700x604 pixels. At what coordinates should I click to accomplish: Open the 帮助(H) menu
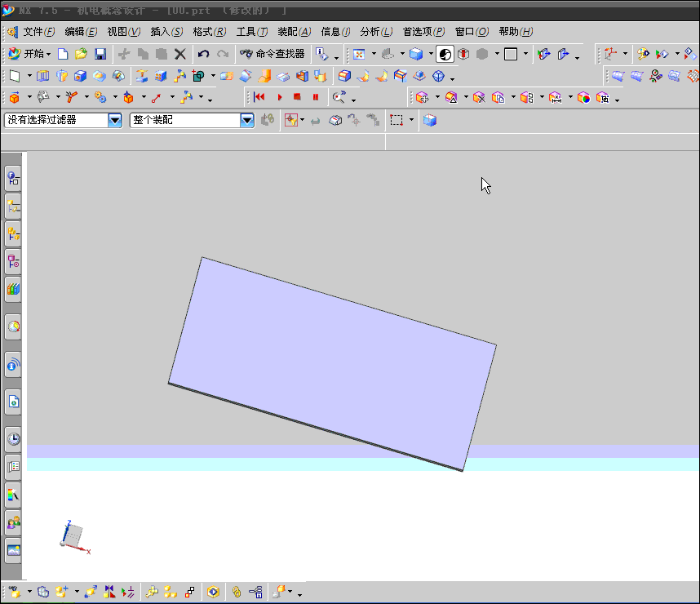pos(516,32)
